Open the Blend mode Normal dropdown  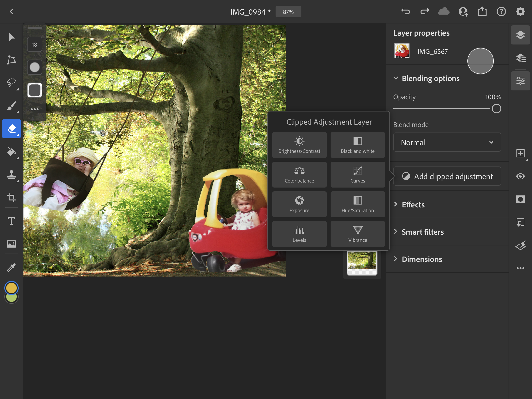pos(447,142)
